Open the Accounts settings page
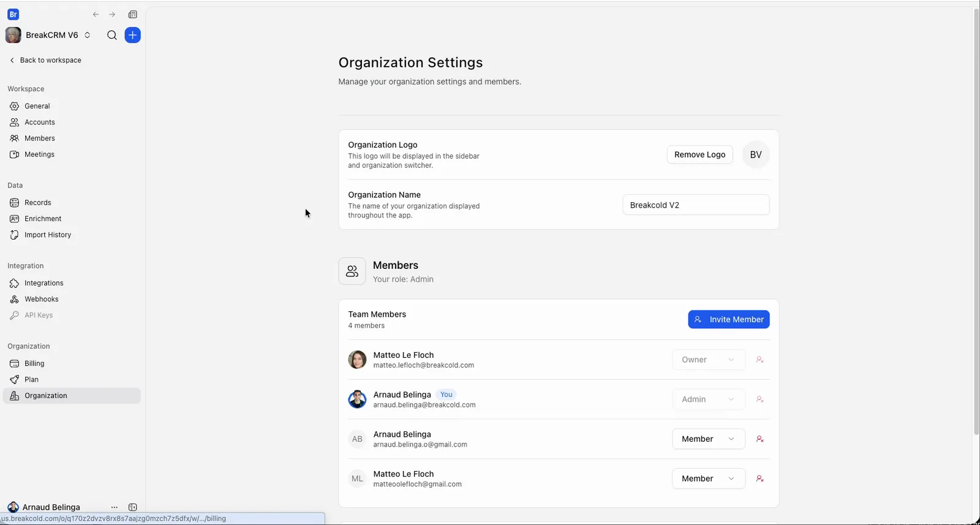Image resolution: width=980 pixels, height=525 pixels. pos(72,122)
